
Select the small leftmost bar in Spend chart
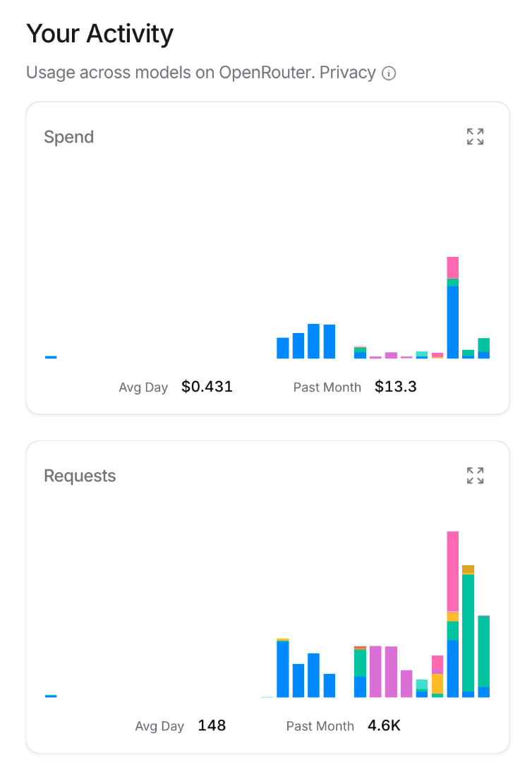tap(51, 357)
